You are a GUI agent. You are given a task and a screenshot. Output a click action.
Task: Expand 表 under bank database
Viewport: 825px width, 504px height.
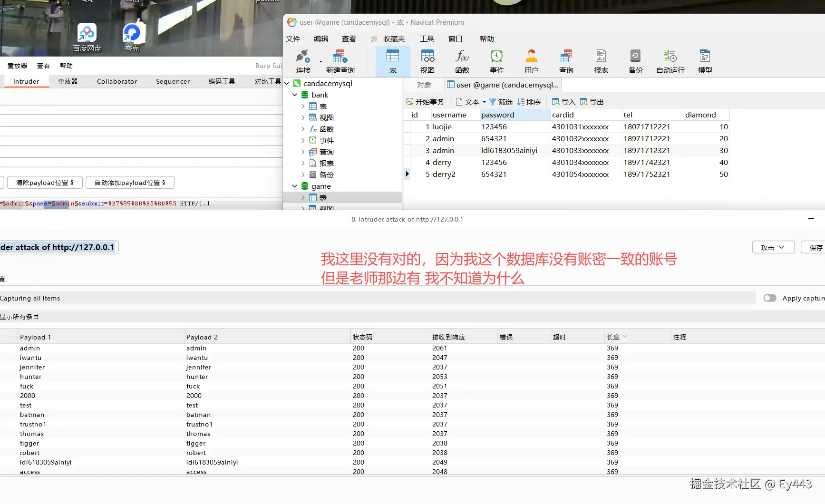pos(303,106)
